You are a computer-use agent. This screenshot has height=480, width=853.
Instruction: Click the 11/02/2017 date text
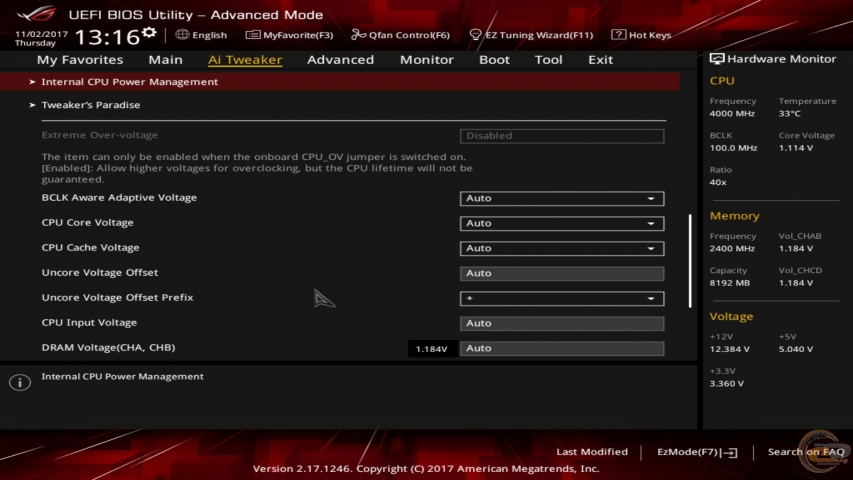tap(41, 34)
